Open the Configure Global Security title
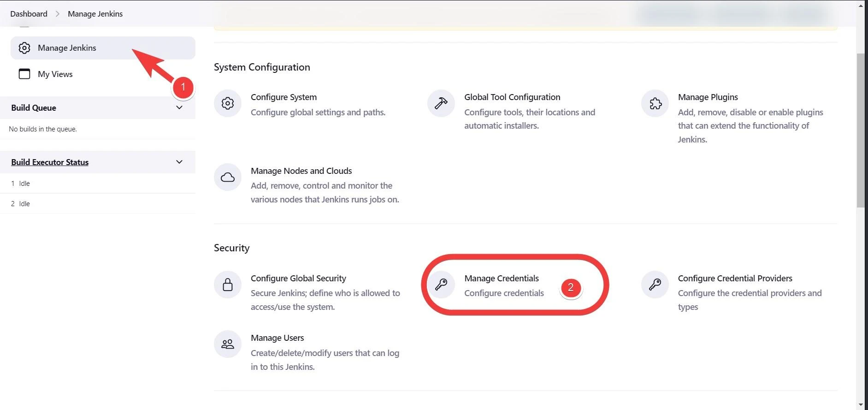The height and width of the screenshot is (410, 868). [x=298, y=279]
